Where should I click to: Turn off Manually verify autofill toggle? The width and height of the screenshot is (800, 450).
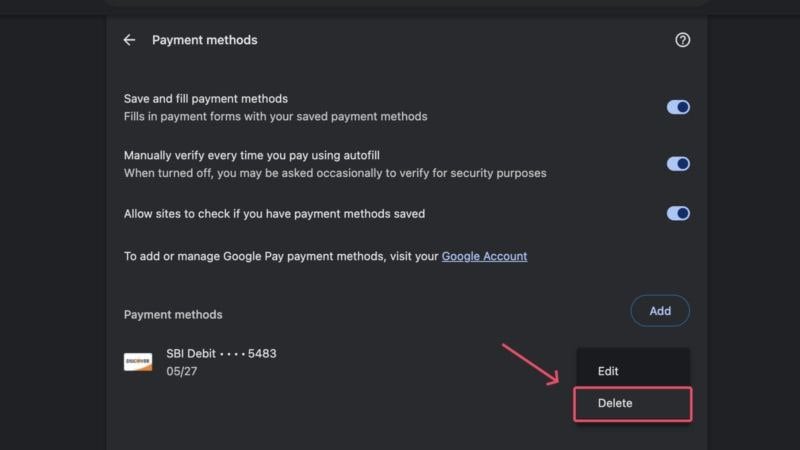[x=678, y=164]
